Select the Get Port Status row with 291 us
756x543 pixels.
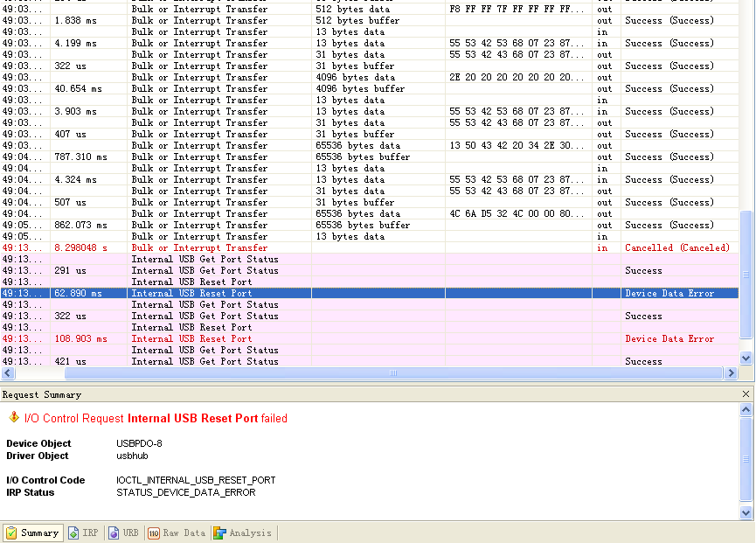[x=370, y=270]
